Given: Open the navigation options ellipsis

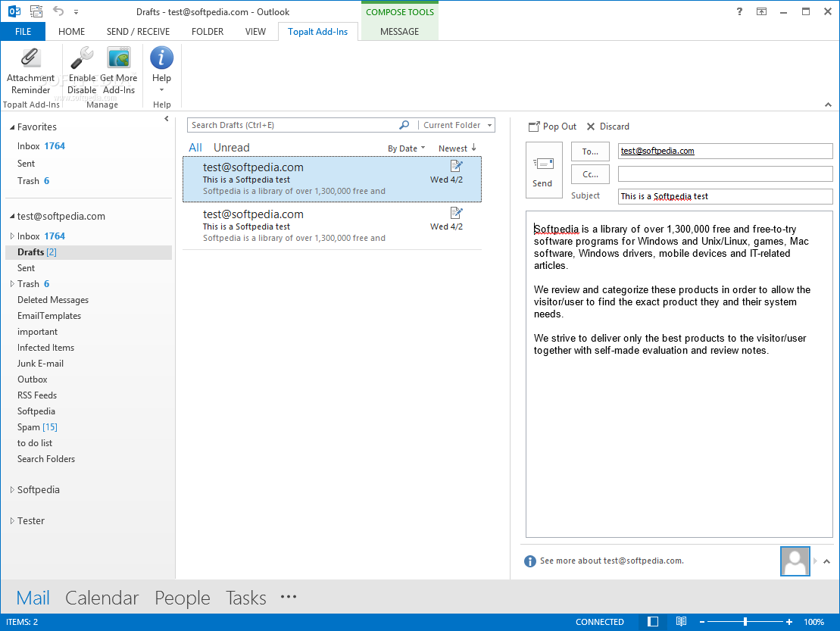Looking at the screenshot, I should point(289,597).
